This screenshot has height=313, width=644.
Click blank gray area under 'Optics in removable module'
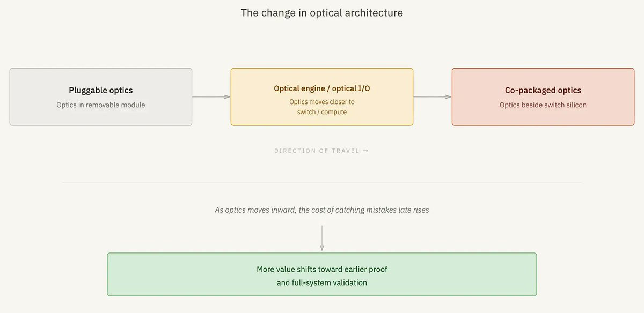[101, 118]
